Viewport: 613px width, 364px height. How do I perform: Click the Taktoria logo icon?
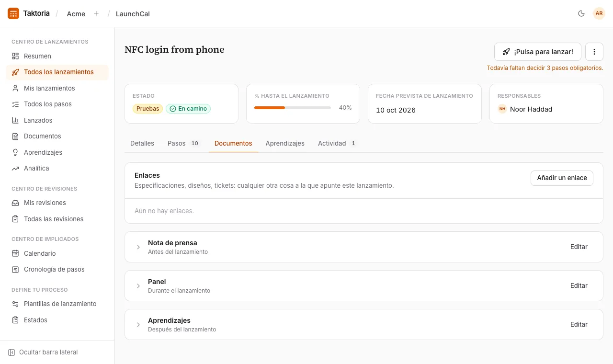[x=13, y=13]
